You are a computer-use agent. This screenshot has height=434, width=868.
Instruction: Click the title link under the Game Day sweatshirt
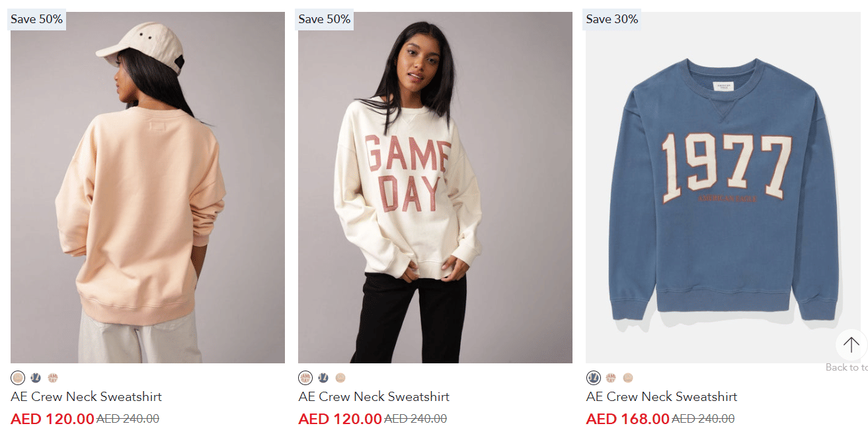click(374, 397)
